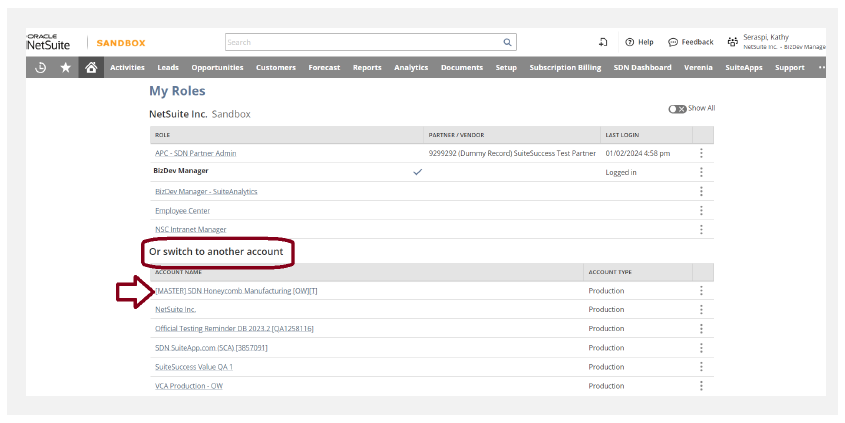845x423 pixels.
Task: Open the SuiteApps menu
Action: (744, 67)
